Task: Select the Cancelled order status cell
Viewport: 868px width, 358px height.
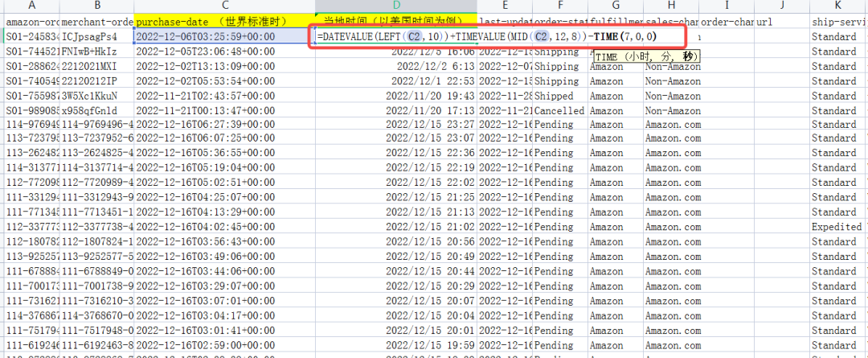Action: click(559, 110)
